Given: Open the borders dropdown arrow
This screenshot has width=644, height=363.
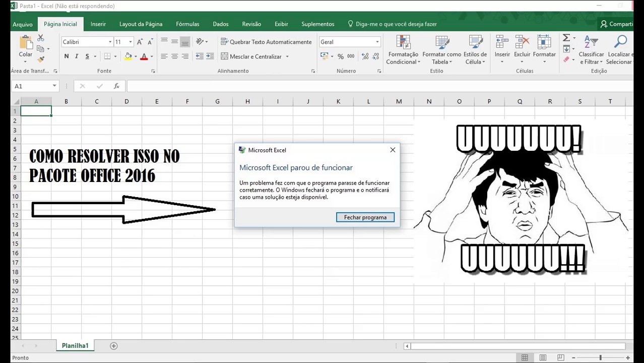Looking at the screenshot, I should tap(115, 56).
